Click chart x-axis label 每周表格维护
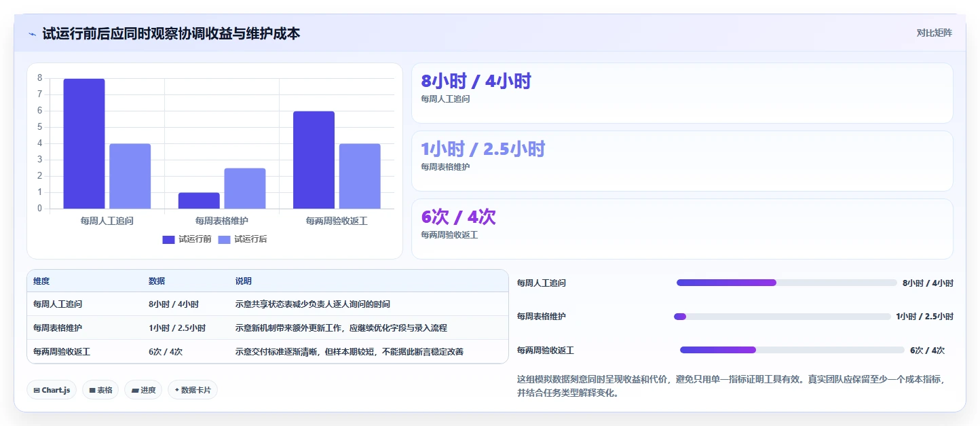Screen dimensions: 980x426 coord(222,221)
